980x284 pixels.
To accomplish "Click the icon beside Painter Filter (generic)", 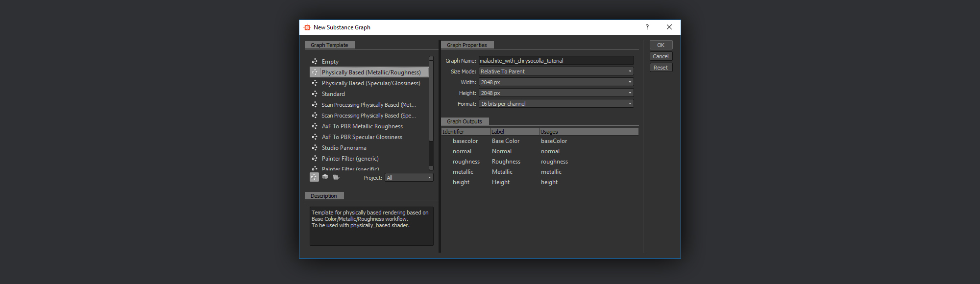I will 315,159.
